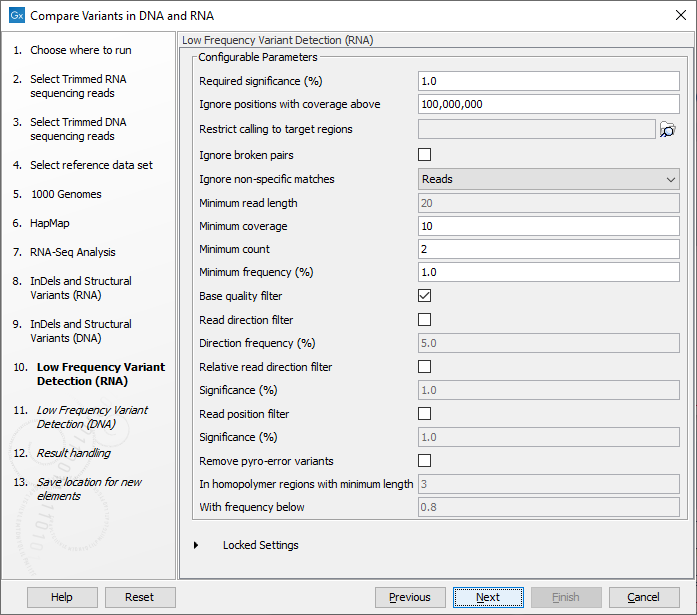Click the browse folder icon for target regions
697x615 pixels.
tap(668, 129)
